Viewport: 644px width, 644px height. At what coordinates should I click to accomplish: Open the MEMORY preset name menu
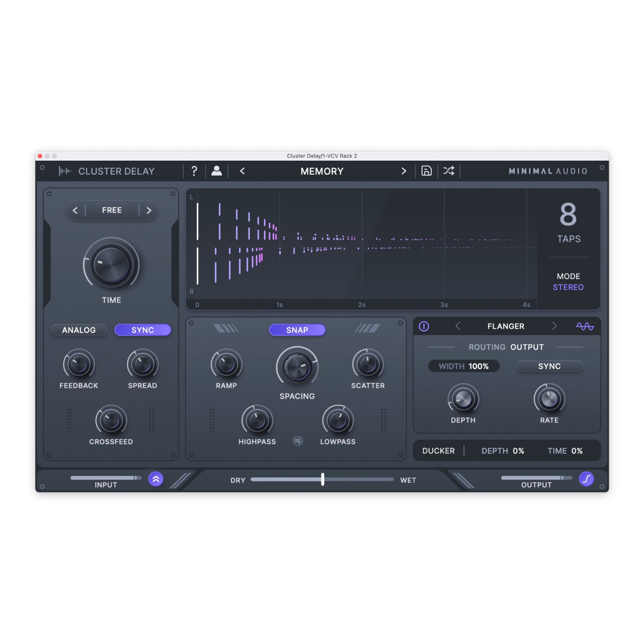click(322, 171)
